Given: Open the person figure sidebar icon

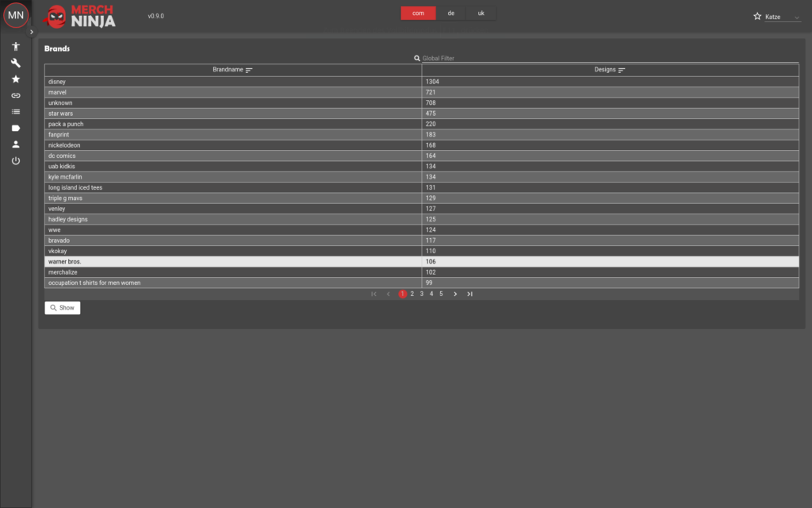Looking at the screenshot, I should point(16,47).
